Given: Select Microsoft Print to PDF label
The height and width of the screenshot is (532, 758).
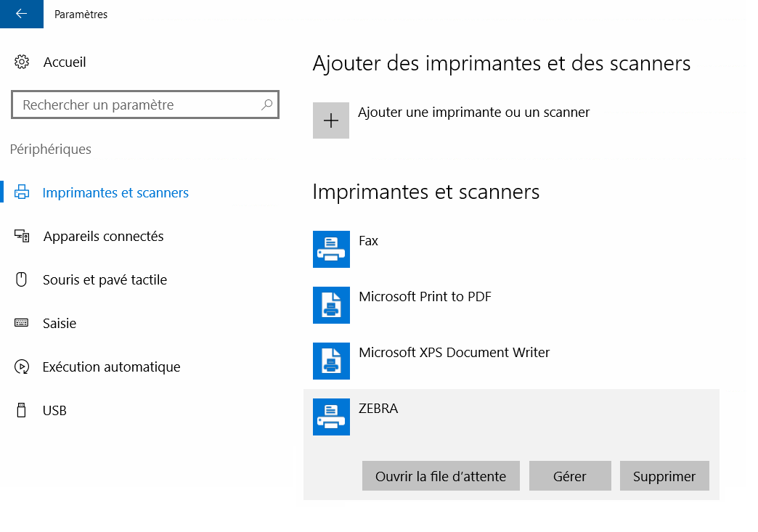Looking at the screenshot, I should 425,297.
